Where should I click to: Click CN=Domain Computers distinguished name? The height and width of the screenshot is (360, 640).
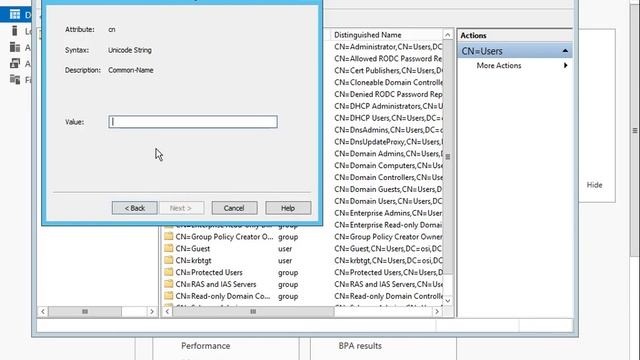click(388, 165)
